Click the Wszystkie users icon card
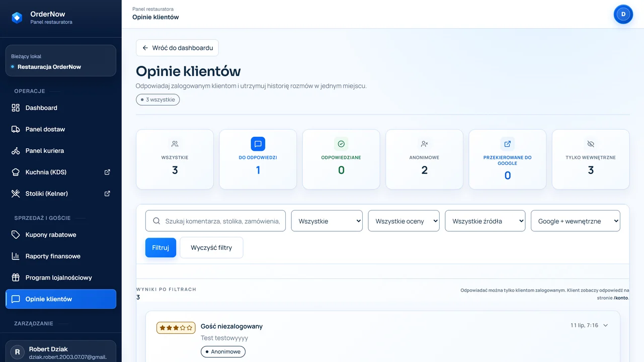 click(175, 159)
